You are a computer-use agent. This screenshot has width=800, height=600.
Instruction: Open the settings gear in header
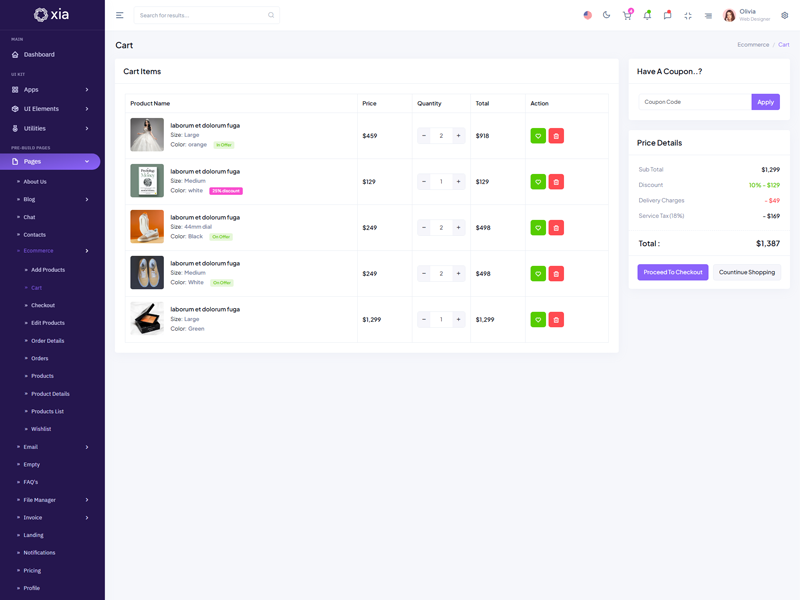[785, 15]
